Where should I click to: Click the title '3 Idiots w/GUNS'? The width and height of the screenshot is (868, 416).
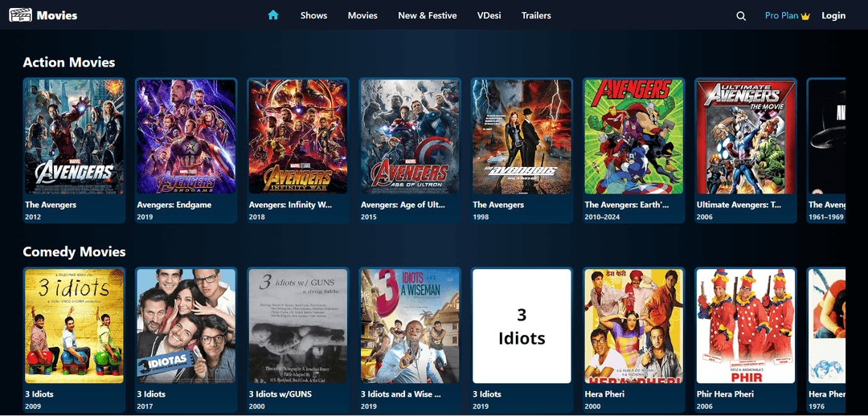pyautogui.click(x=280, y=394)
